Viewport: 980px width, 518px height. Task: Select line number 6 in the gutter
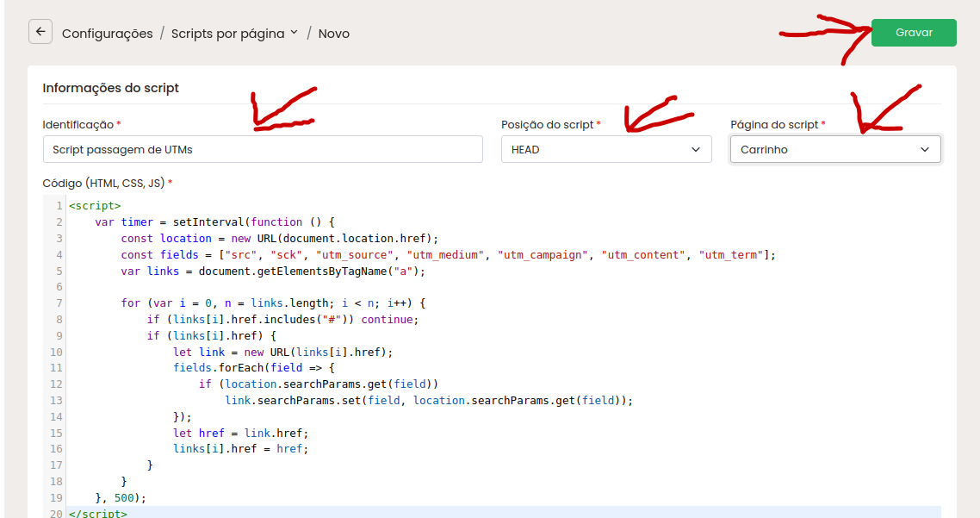tap(59, 286)
